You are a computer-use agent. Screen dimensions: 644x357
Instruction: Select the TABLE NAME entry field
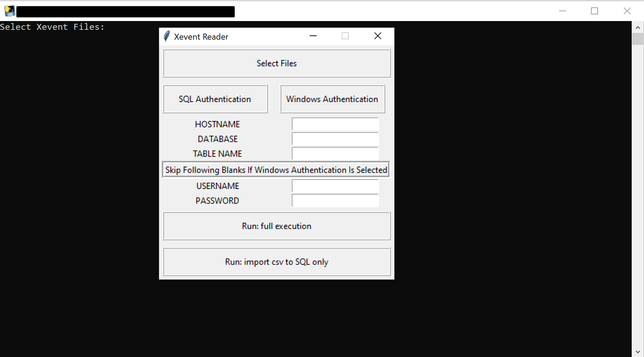[335, 154]
